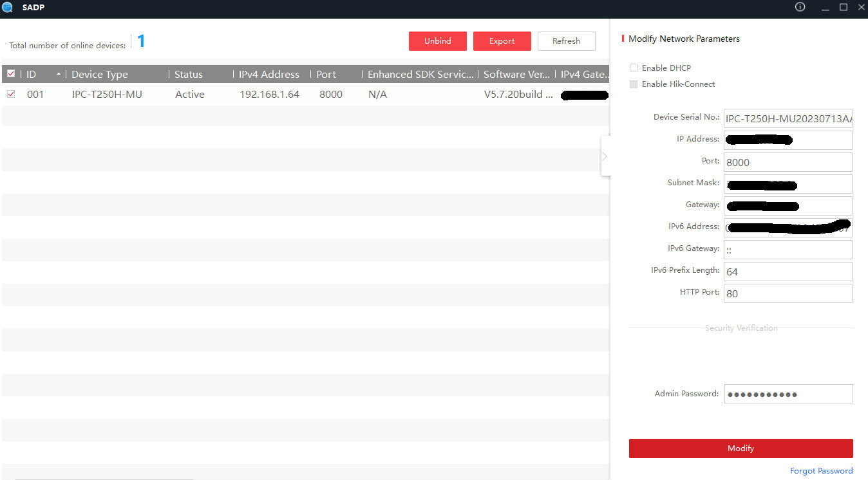Image resolution: width=868 pixels, height=480 pixels.
Task: Collapse the Modify Network Parameters side panel
Action: point(605,156)
